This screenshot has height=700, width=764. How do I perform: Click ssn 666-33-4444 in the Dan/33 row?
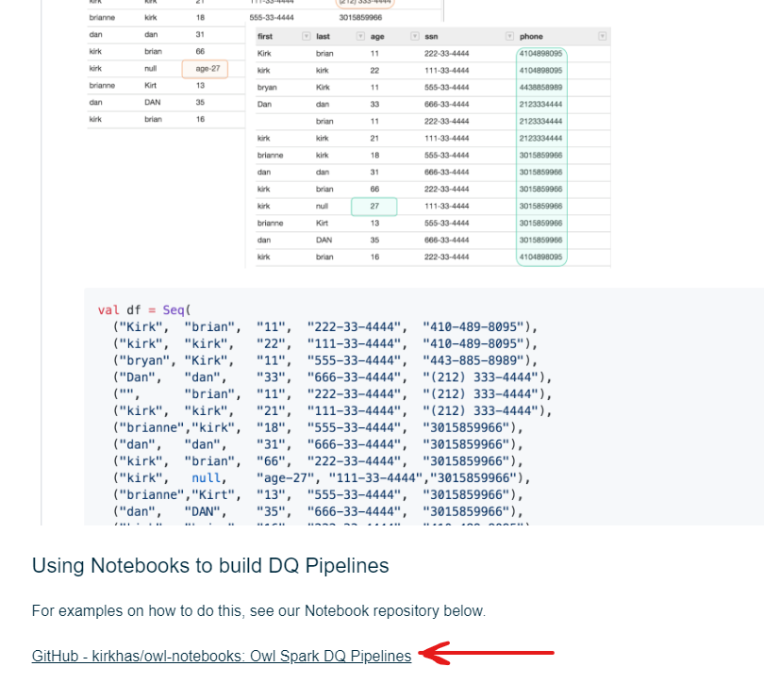446,105
